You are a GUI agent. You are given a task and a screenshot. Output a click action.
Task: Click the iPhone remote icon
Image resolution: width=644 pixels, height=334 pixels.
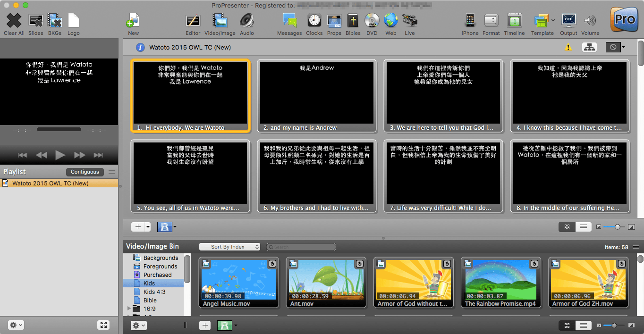click(x=470, y=21)
